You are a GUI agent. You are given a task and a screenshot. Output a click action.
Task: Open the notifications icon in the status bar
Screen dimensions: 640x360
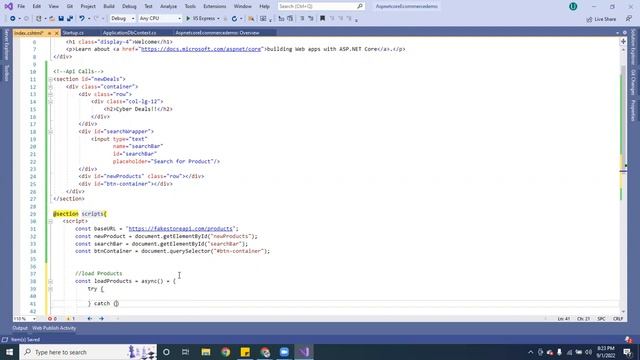628,340
